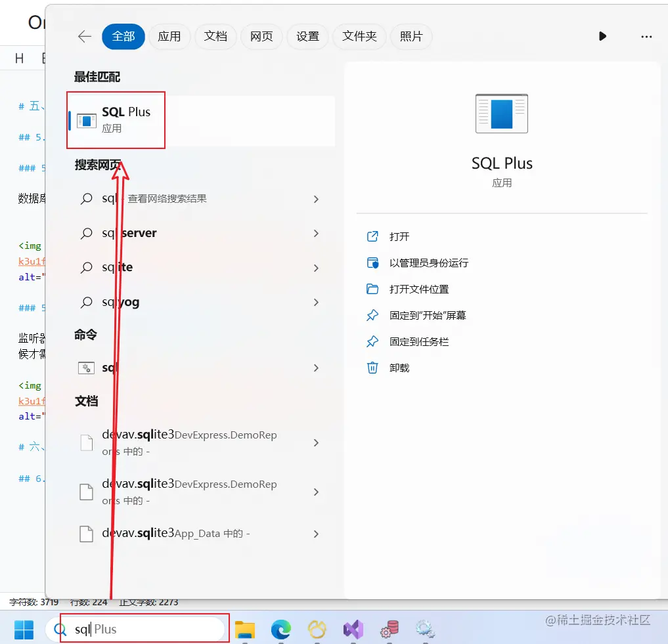Switch to the 设置 filter tab
This screenshot has width=668, height=644.
tap(307, 37)
